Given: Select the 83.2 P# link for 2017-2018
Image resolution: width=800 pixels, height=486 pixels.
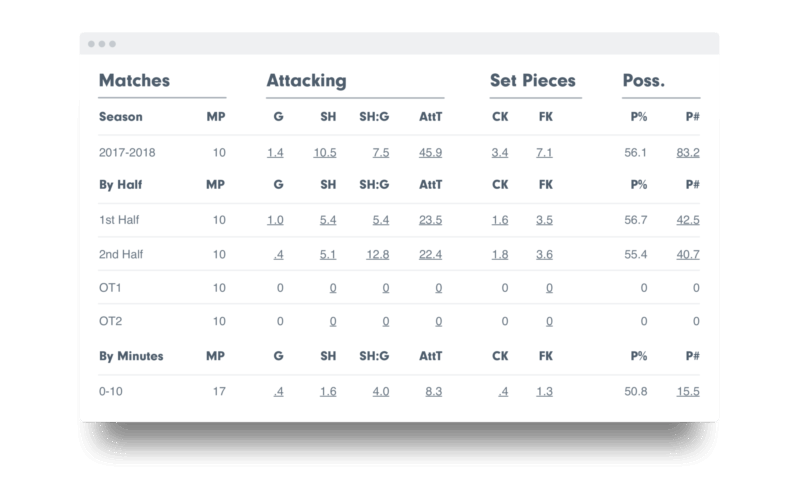Looking at the screenshot, I should click(x=688, y=152).
